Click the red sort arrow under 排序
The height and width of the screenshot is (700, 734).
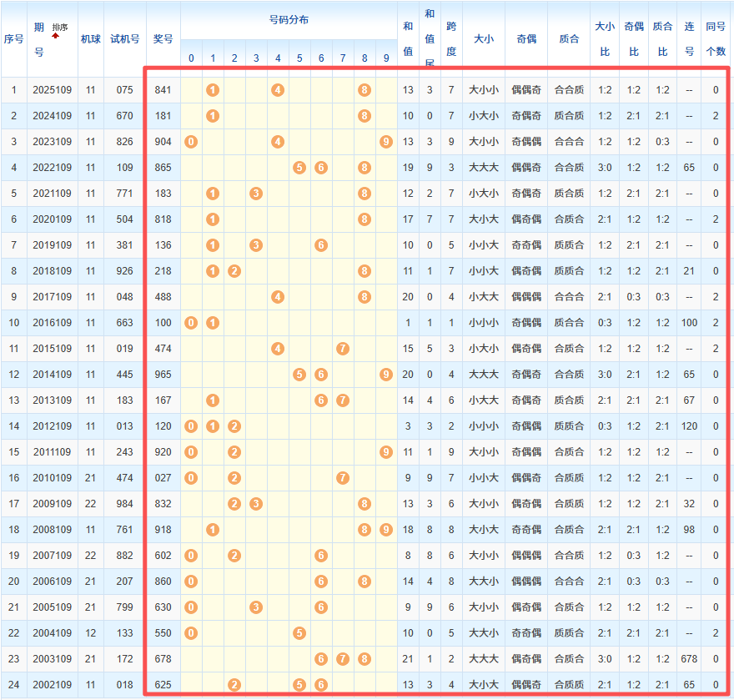[x=56, y=37]
